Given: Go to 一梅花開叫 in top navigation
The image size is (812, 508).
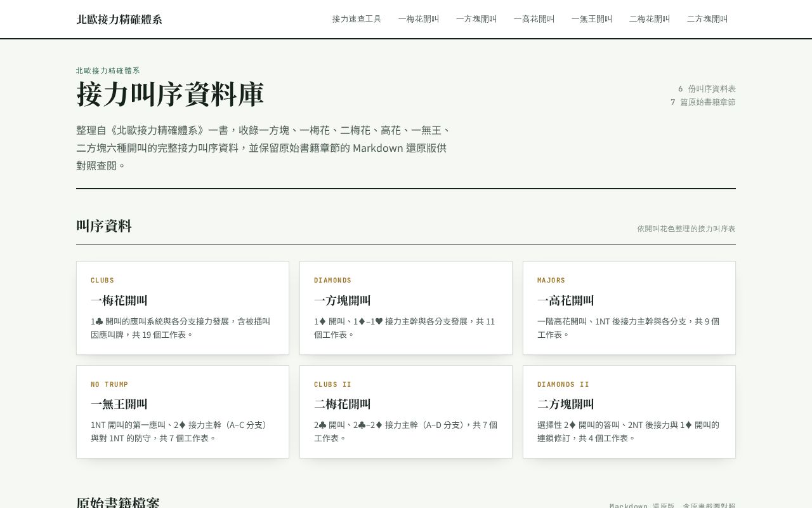Looking at the screenshot, I should [x=419, y=19].
